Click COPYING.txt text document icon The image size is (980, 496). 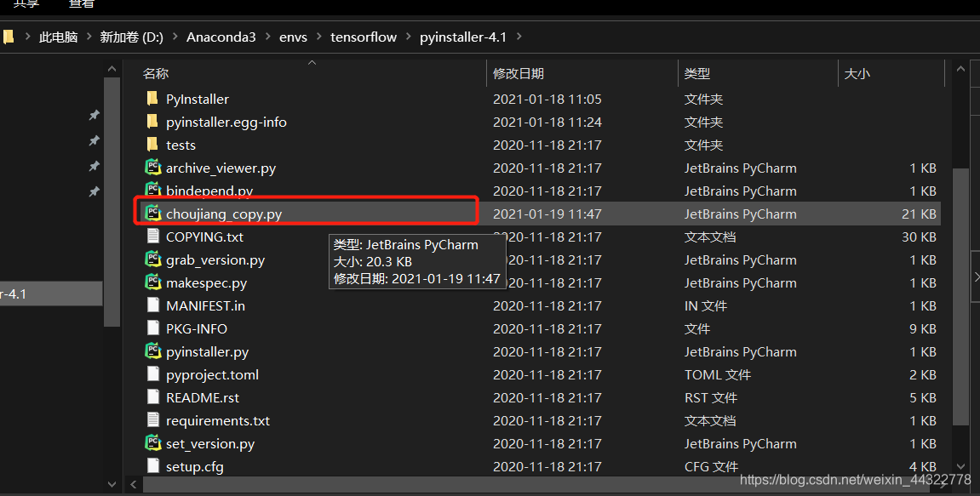(153, 237)
